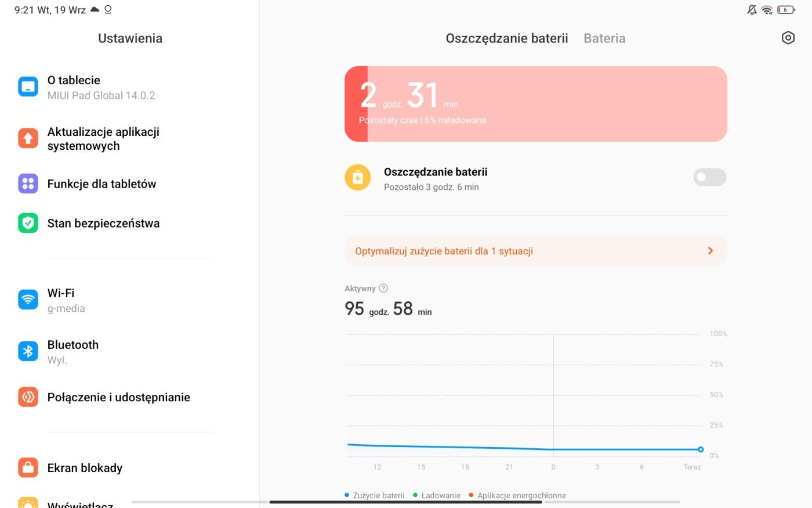Tap the Wi-Fi signal icon in status bar
This screenshot has width=812, height=508.
pyautogui.click(x=767, y=10)
